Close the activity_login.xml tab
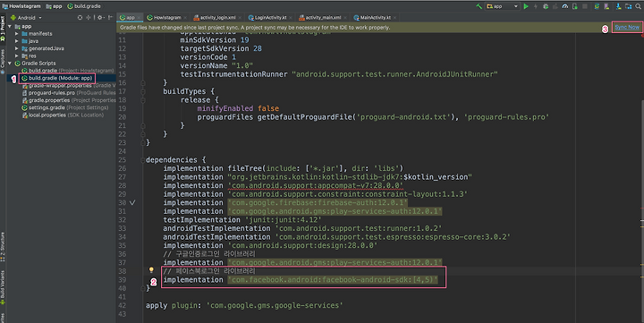The height and width of the screenshot is (323, 644). tap(241, 18)
